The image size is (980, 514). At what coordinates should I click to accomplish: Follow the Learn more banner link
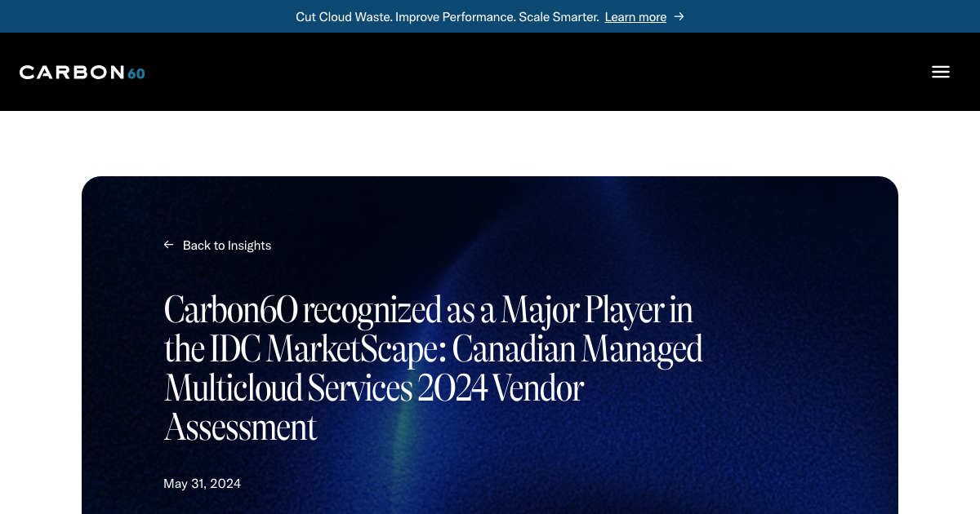tap(635, 17)
